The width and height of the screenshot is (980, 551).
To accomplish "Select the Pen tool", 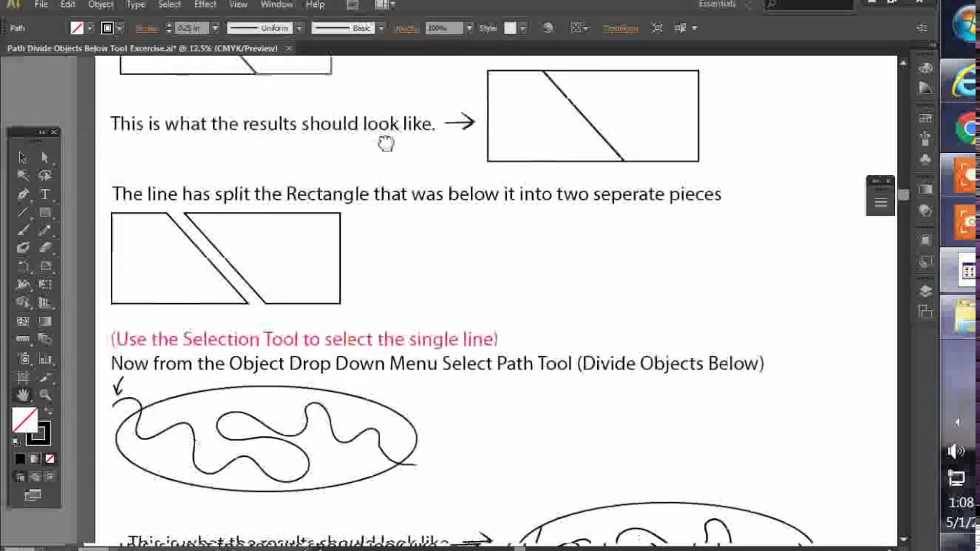I will point(23,194).
